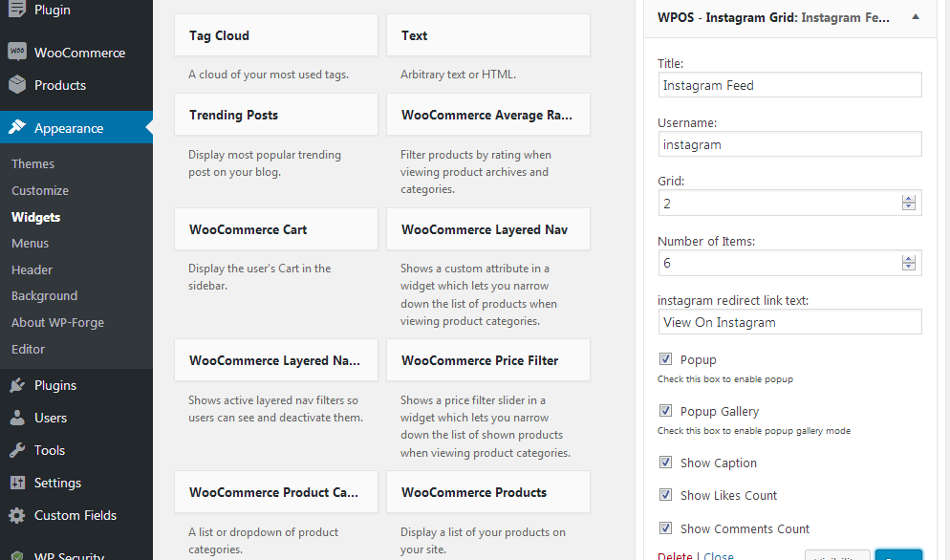Click the Delete widget link

[x=675, y=555]
